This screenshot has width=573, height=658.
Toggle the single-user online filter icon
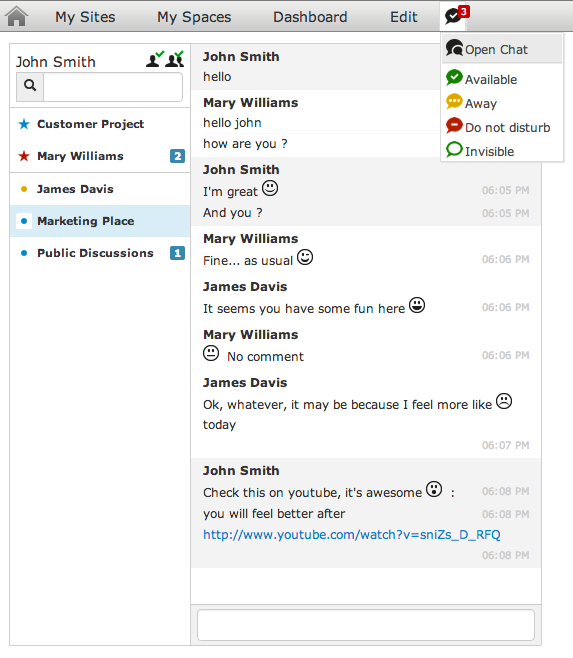point(155,59)
